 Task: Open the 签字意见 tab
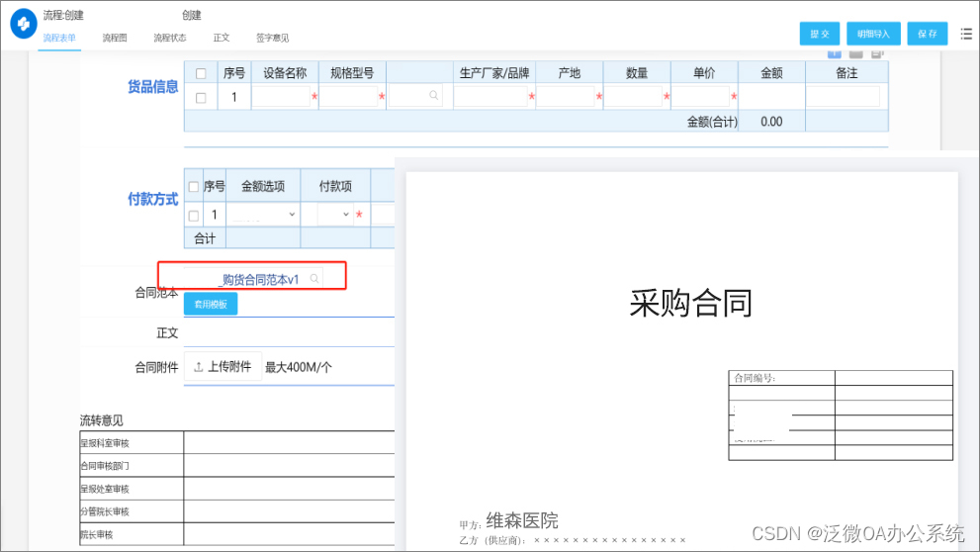272,39
